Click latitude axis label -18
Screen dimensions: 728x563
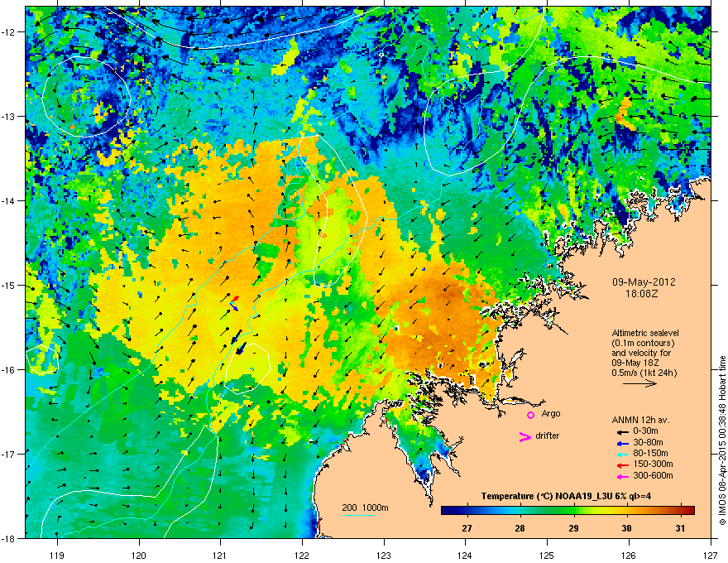point(9,538)
